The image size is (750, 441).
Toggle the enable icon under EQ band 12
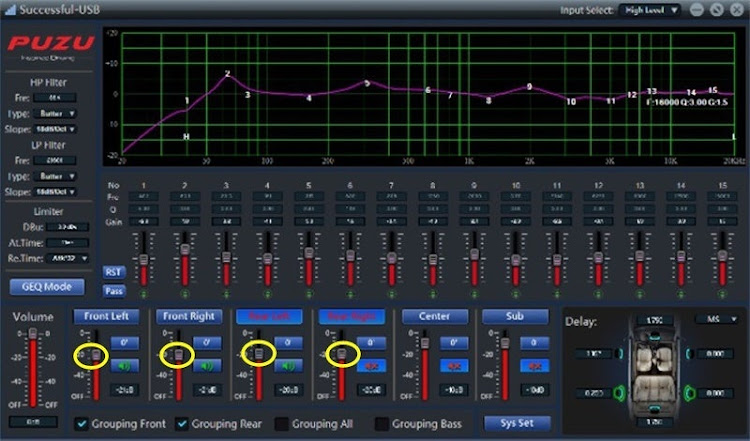(x=598, y=294)
